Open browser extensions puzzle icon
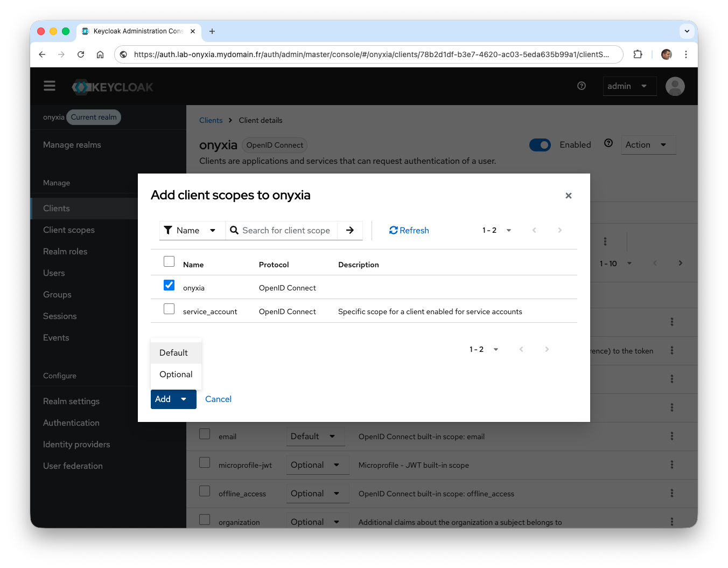Screen dimensions: 728x568 tap(638, 54)
